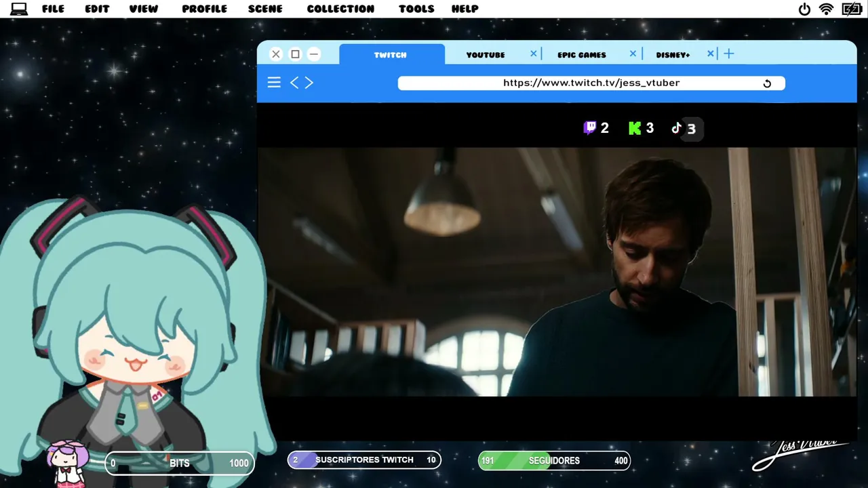Image resolution: width=868 pixels, height=488 pixels.
Task: Add a new browser tab with plus icon
Action: (x=729, y=54)
